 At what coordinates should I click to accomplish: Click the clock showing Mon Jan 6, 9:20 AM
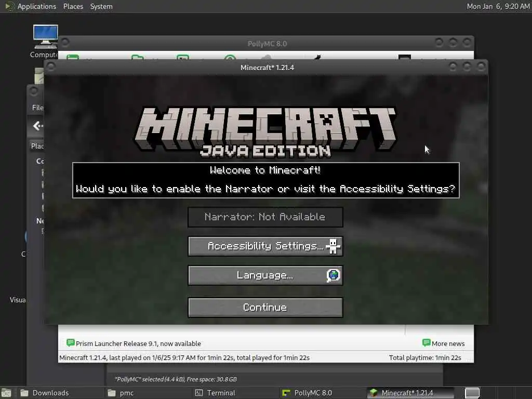(x=498, y=6)
